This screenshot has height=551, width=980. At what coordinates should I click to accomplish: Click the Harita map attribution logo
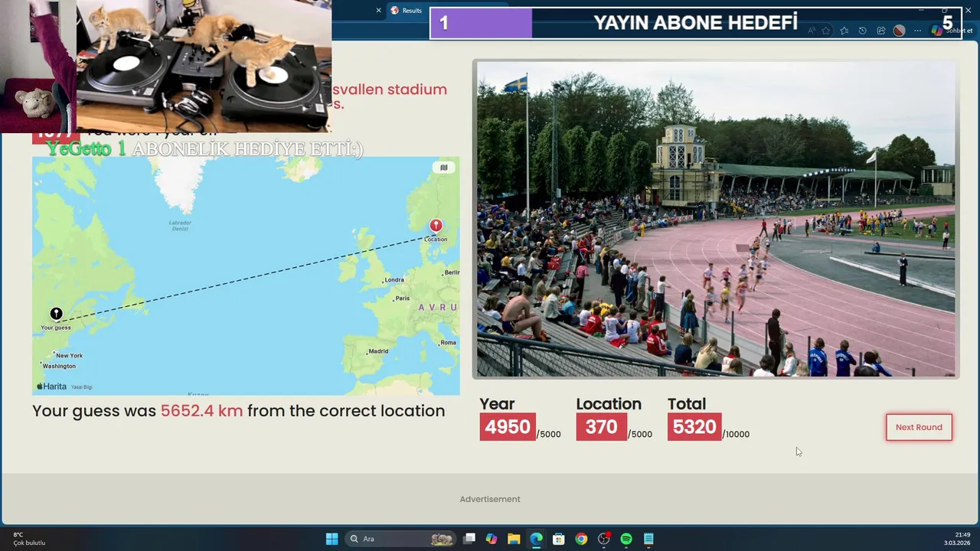click(x=51, y=386)
